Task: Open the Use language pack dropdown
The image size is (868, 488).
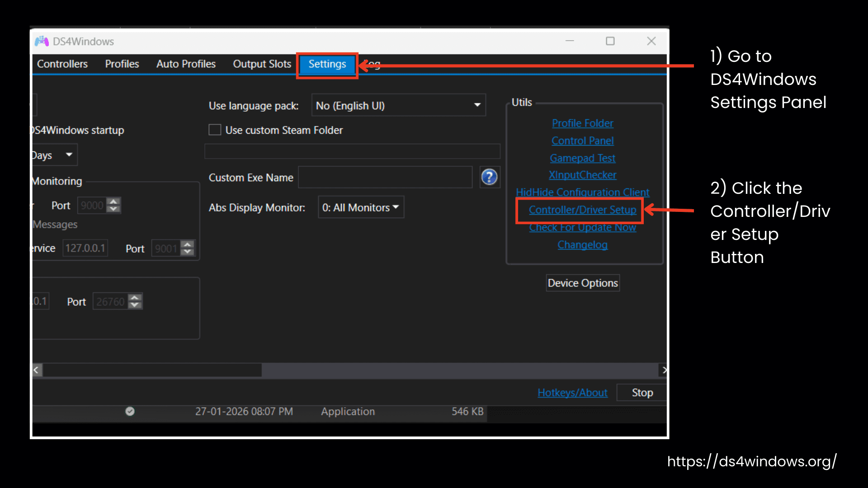Action: (x=399, y=105)
